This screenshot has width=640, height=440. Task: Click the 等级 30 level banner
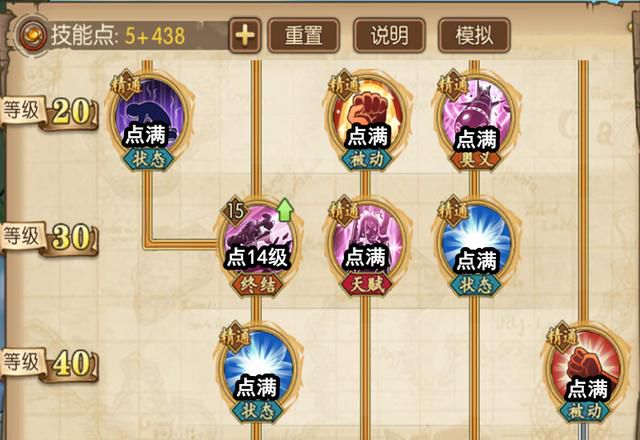coord(49,239)
